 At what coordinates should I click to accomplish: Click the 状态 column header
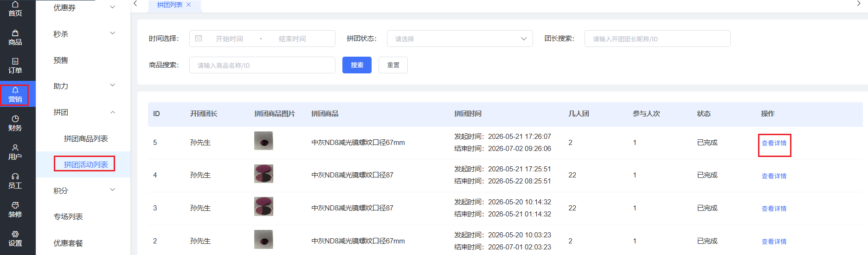704,114
